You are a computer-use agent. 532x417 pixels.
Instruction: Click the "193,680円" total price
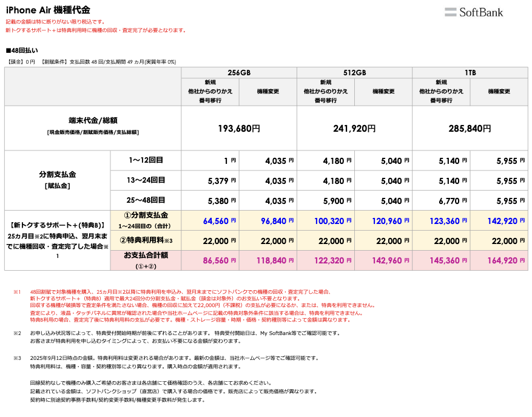click(x=239, y=128)
